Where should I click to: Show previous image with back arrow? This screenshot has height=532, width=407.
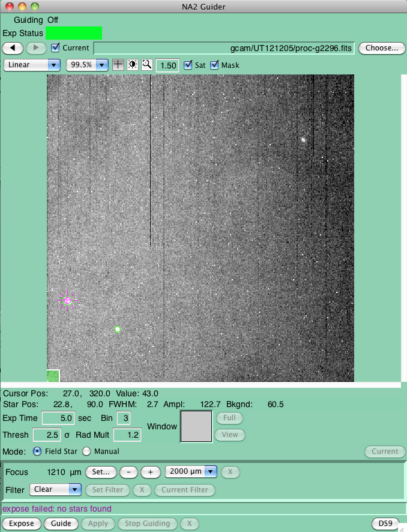(13, 48)
